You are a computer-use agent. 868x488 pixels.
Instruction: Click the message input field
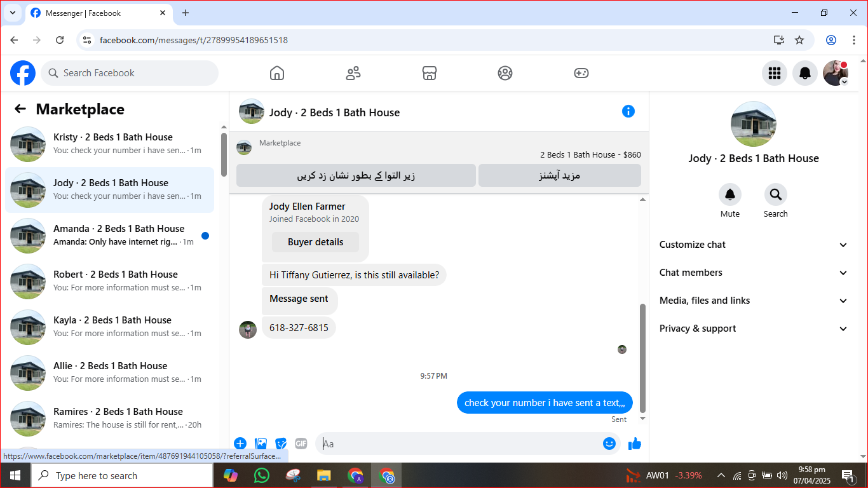tap(460, 444)
